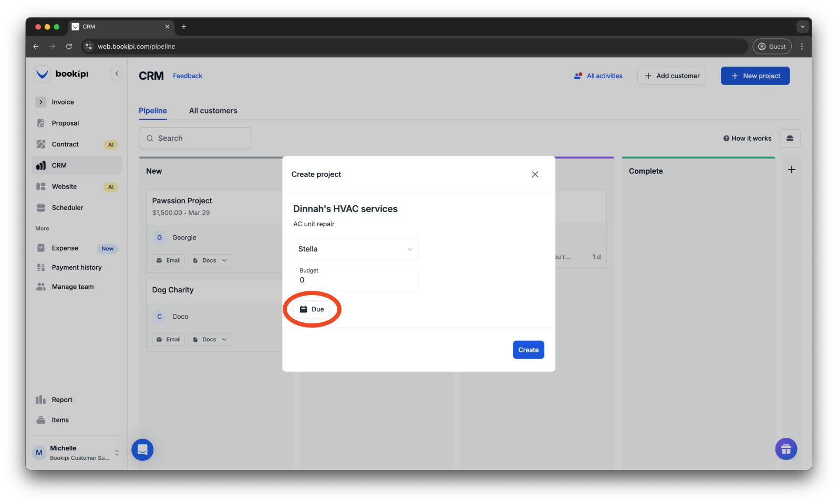Click New project button
The width and height of the screenshot is (838, 504).
pos(755,76)
